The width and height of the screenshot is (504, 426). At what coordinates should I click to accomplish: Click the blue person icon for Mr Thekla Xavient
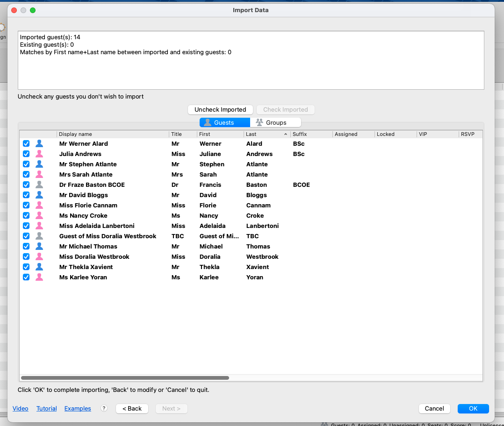click(39, 267)
